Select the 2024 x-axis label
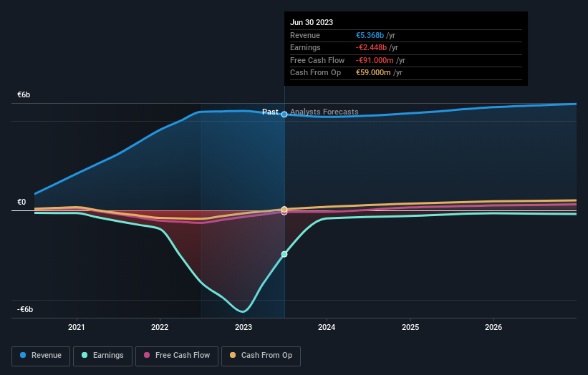Viewport: 588px width, 375px height. click(x=327, y=327)
